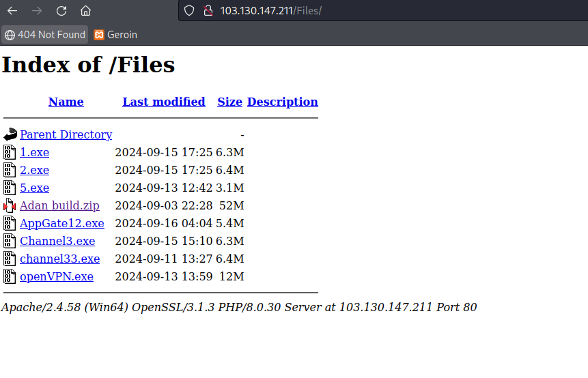Click the back-arrow icon beside Parent Directory
This screenshot has height=378, width=588.
click(x=10, y=134)
